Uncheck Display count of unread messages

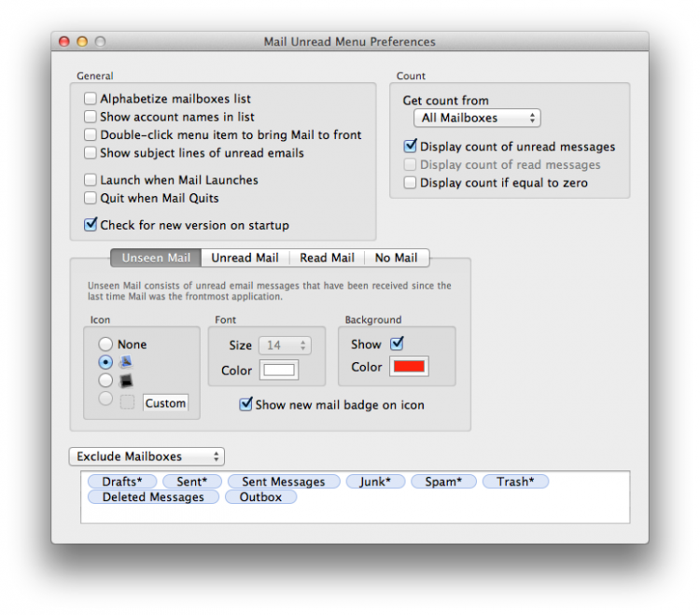[410, 146]
